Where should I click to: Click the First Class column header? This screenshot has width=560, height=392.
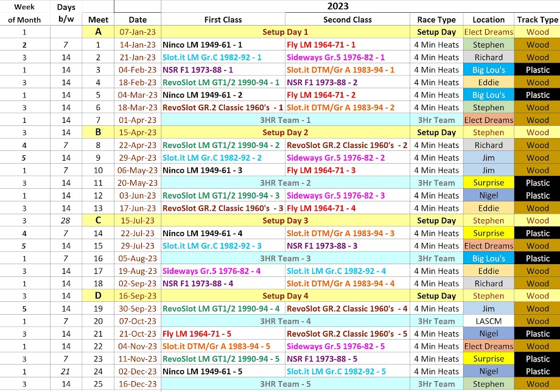click(223, 19)
